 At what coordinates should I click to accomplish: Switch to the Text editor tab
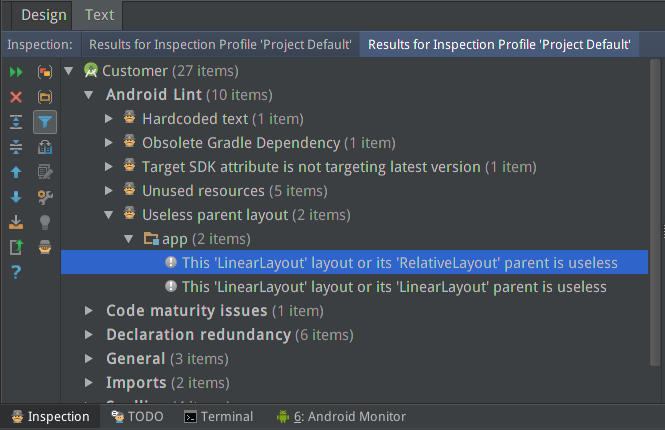tap(99, 14)
